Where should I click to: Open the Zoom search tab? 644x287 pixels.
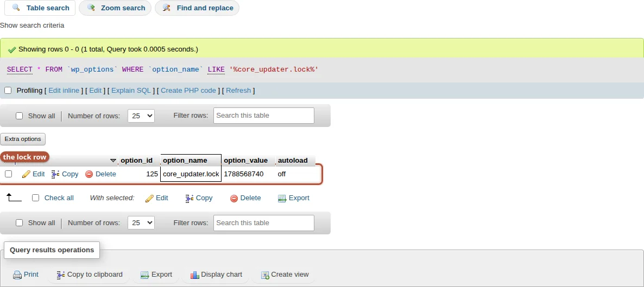(115, 8)
